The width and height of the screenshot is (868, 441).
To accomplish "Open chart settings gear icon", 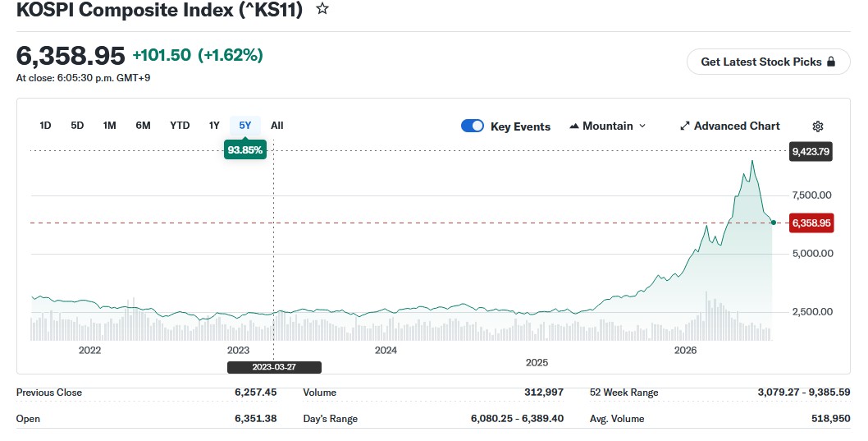I will pyautogui.click(x=818, y=126).
